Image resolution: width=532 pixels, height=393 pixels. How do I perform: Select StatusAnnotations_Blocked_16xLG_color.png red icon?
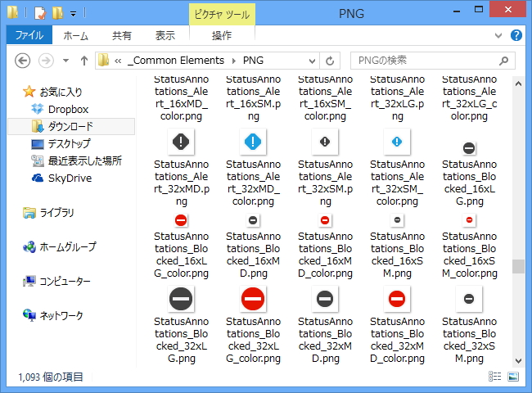[181, 220]
